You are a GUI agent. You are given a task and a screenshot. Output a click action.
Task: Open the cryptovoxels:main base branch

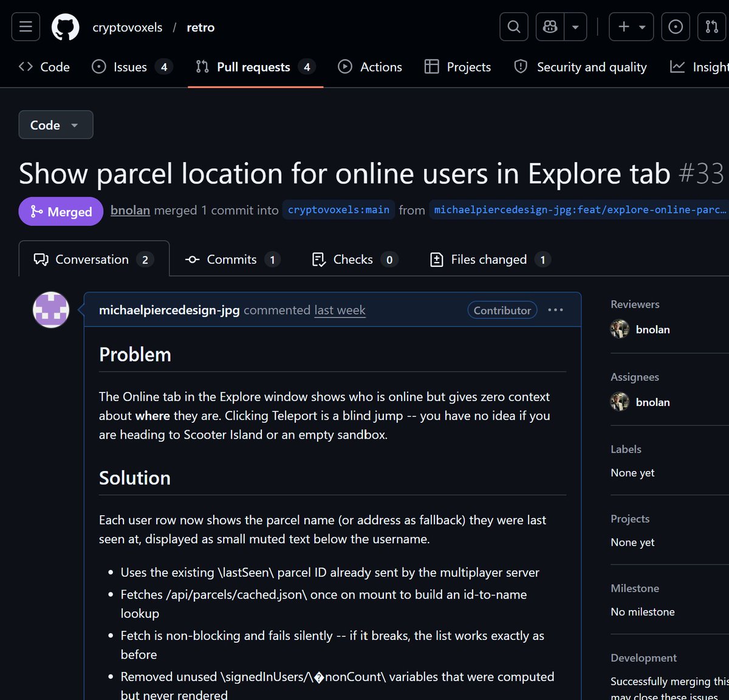pos(338,210)
